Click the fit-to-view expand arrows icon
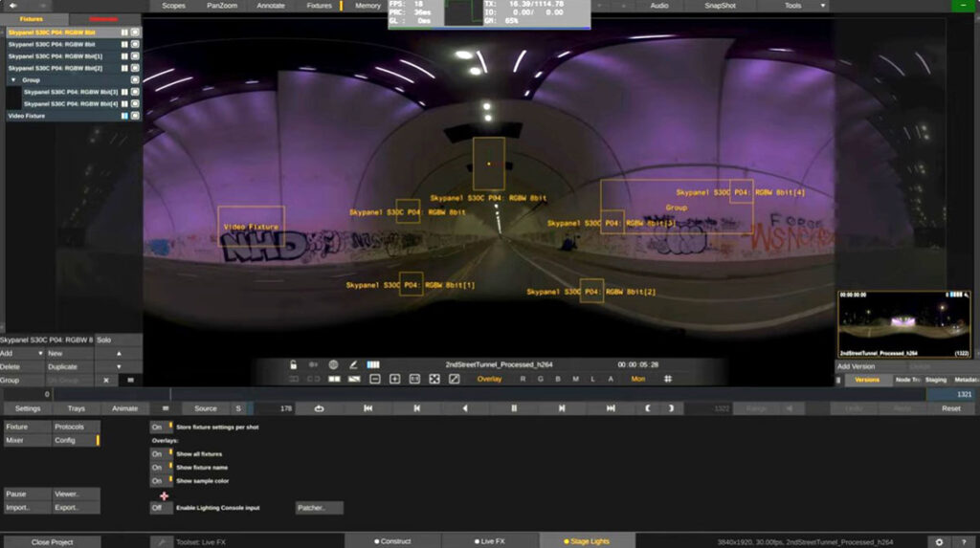 (x=434, y=380)
